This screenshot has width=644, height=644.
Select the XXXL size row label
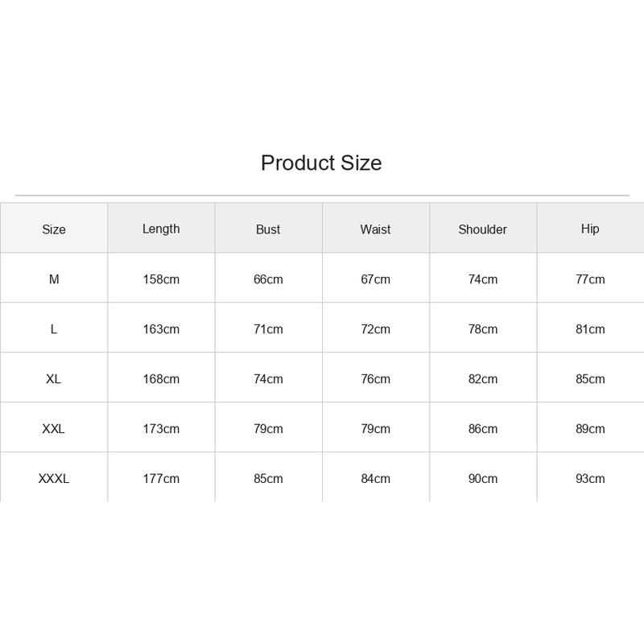54,478
